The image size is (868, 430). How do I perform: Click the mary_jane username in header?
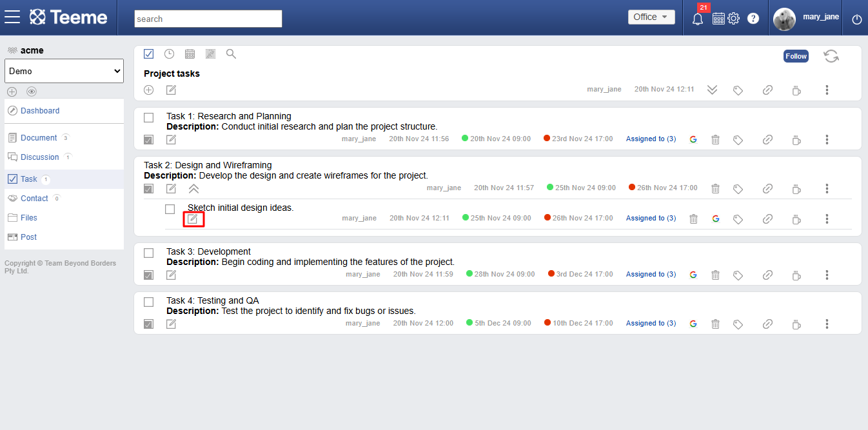point(821,17)
